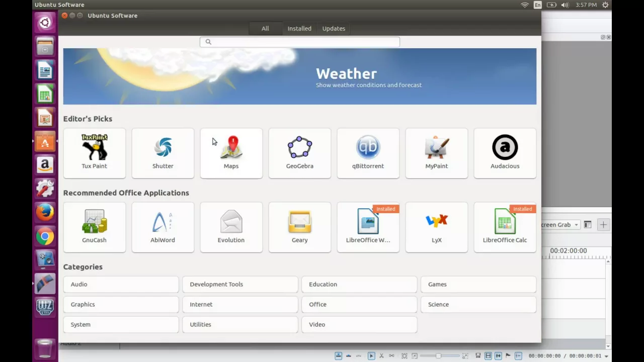Browse the Utilities category
The image size is (644, 362).
pos(240,324)
